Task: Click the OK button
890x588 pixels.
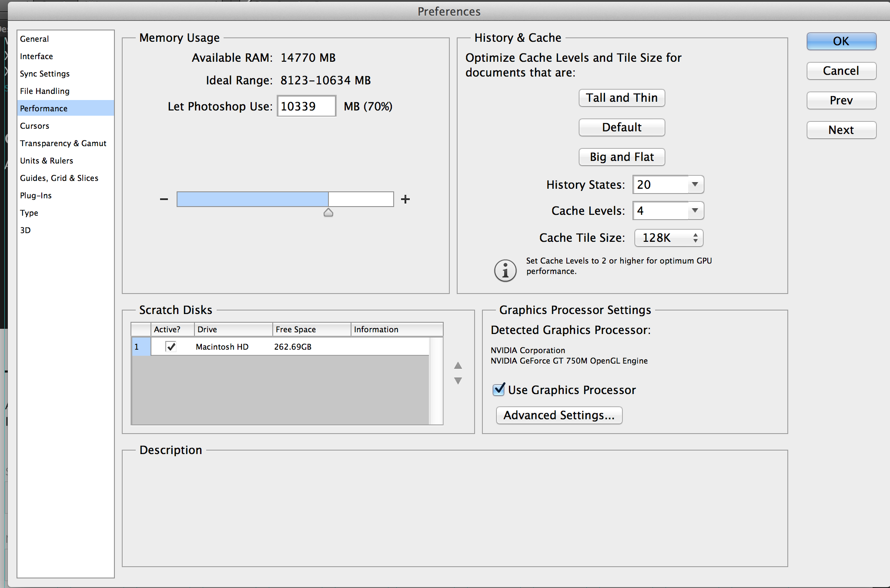Action: click(841, 41)
